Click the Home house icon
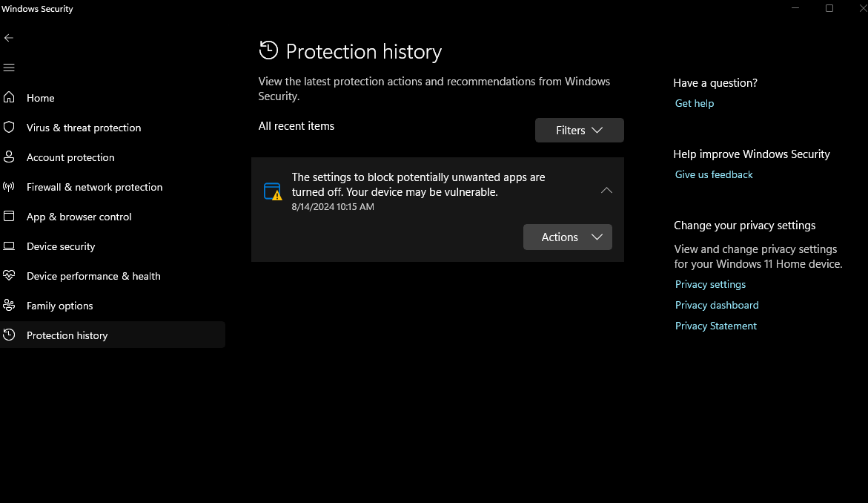This screenshot has width=868, height=503. (x=9, y=97)
